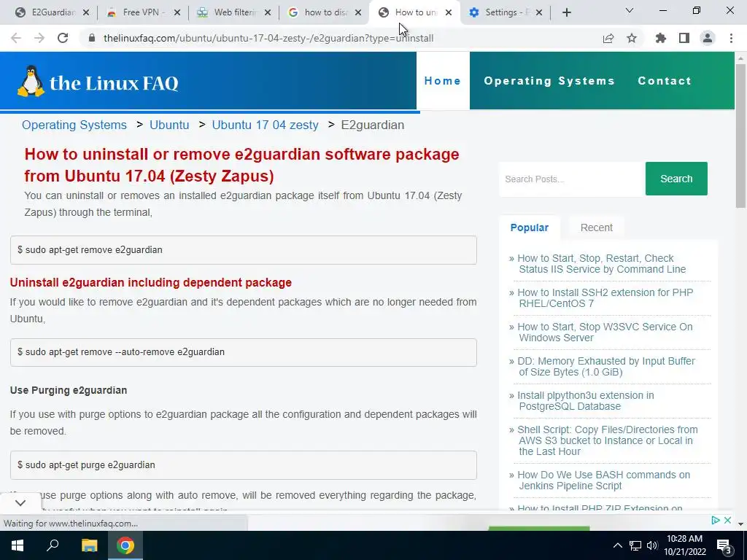747x560 pixels.
Task: Open the volume tray icon
Action: pyautogui.click(x=652, y=545)
